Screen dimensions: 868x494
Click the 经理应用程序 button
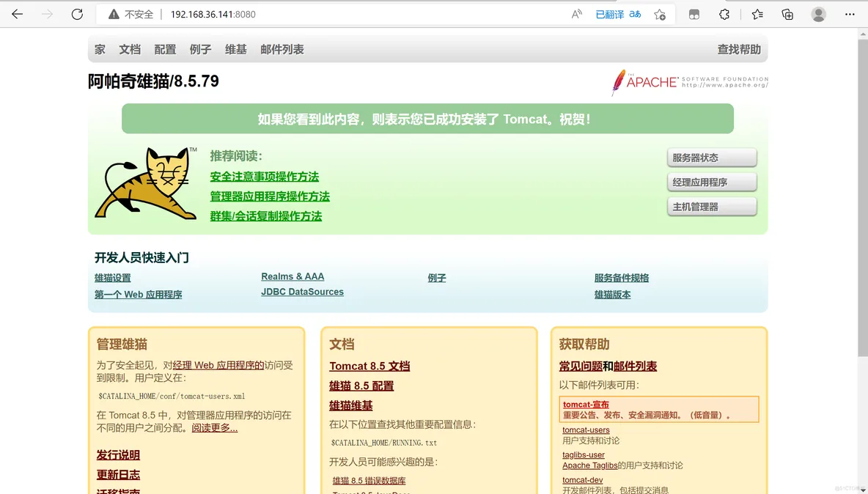pos(712,182)
